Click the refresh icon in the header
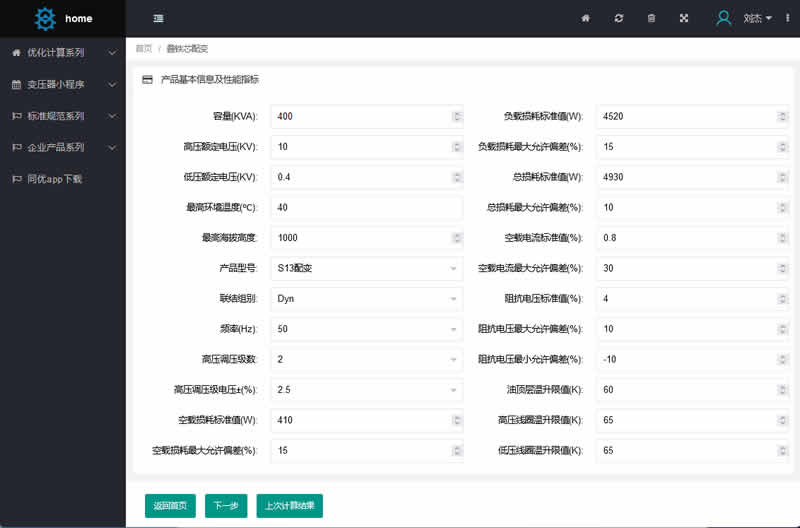The height and width of the screenshot is (528, 800). click(x=619, y=18)
